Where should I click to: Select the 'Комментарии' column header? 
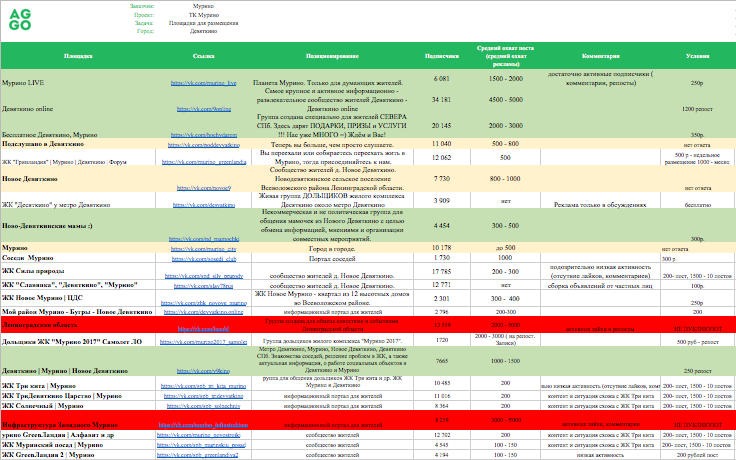(600, 56)
